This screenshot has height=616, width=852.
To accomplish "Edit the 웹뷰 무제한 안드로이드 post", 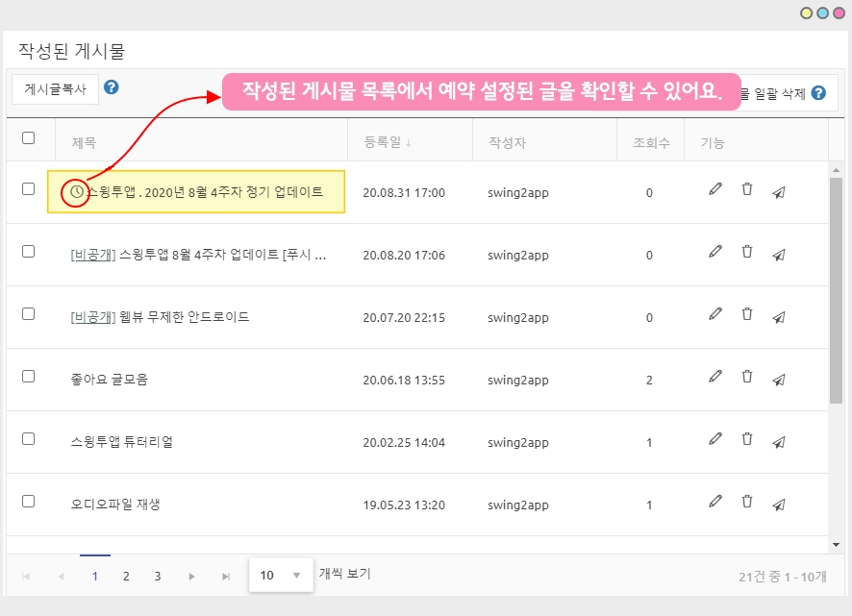I will (x=714, y=314).
